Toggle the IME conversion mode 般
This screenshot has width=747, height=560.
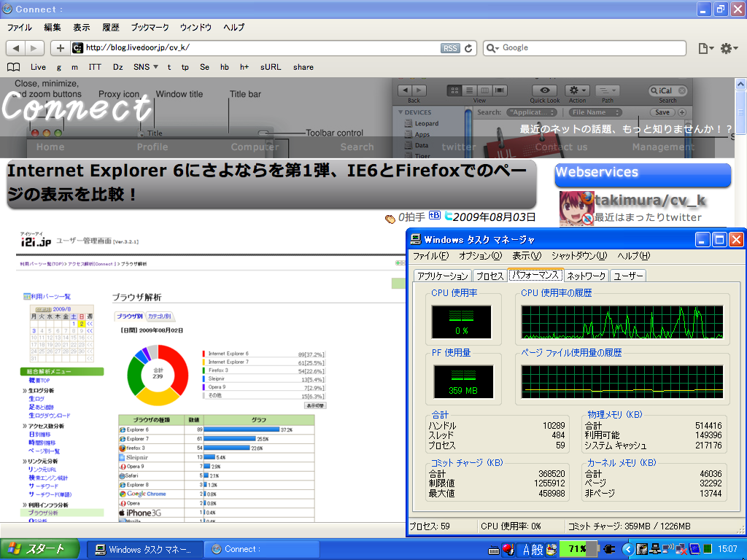click(538, 550)
